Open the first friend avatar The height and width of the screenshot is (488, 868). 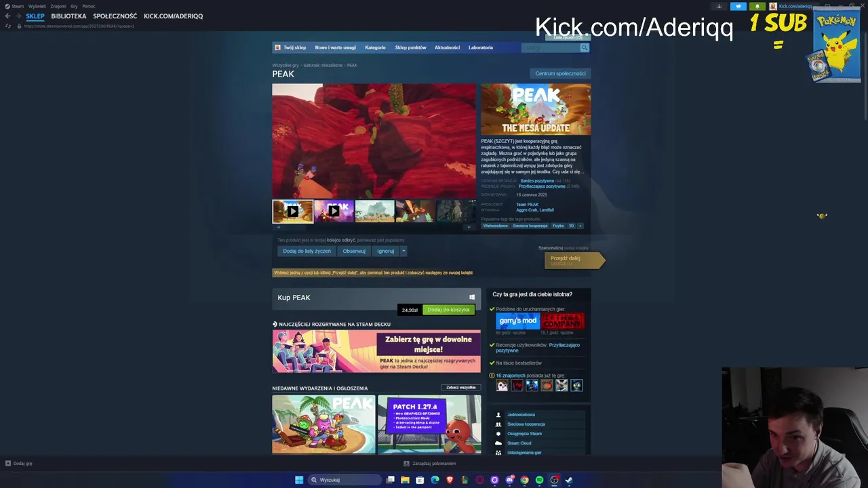(502, 386)
